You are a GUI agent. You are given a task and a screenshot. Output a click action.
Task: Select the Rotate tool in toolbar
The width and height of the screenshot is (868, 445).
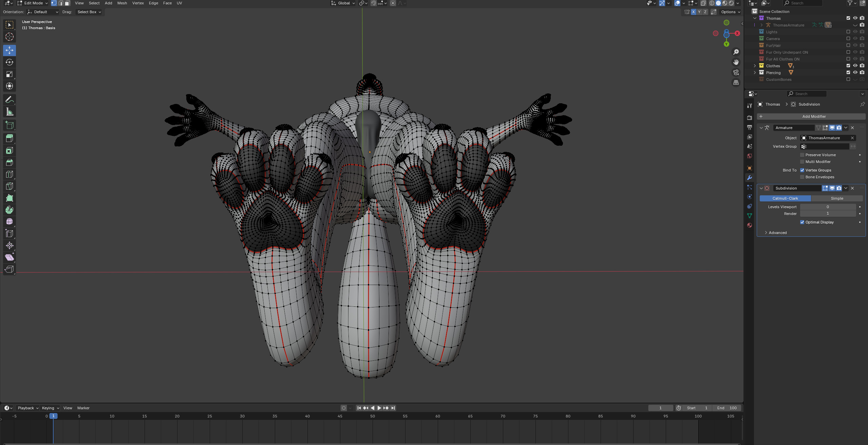pyautogui.click(x=10, y=62)
